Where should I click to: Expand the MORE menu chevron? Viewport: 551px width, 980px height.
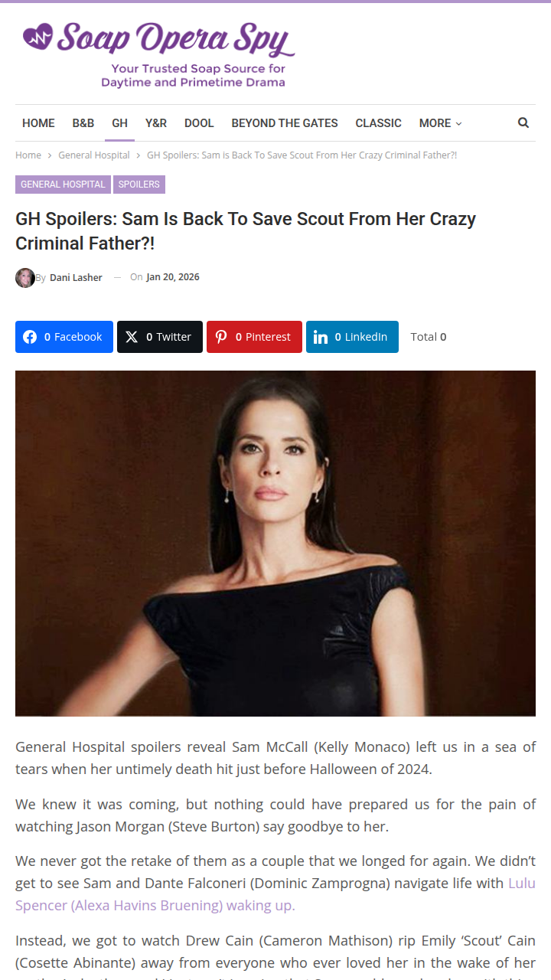[x=459, y=123]
